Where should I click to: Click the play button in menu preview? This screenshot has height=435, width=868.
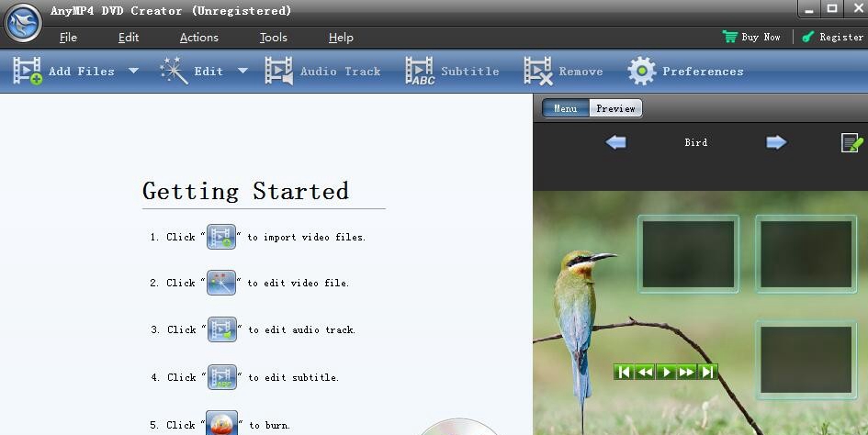click(666, 372)
